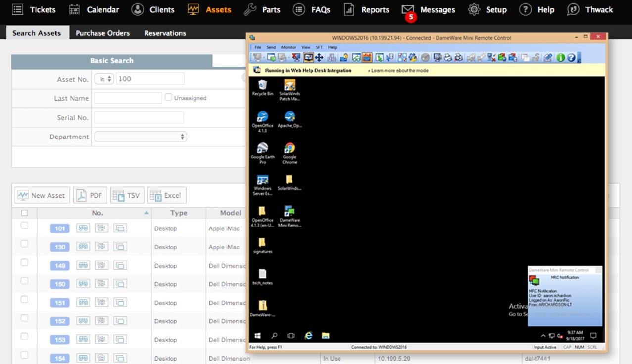Open SolarWinds Patch Manager desktop icon
The width and height of the screenshot is (632, 364).
click(x=290, y=90)
